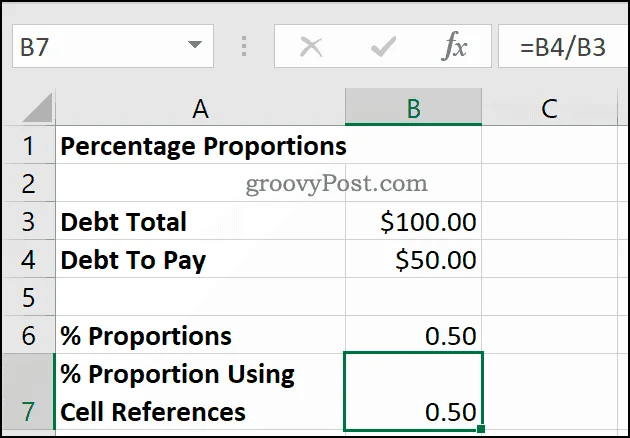Viewport: 630px width, 438px height.
Task: Select cell B4 showing $50.00
Action: click(413, 260)
